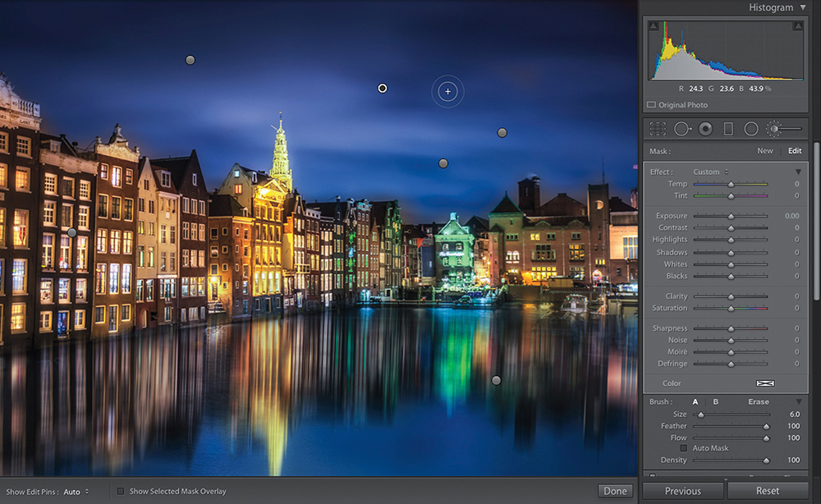The height and width of the screenshot is (504, 821).
Task: Enable the Auto Mask checkbox
Action: 683,448
